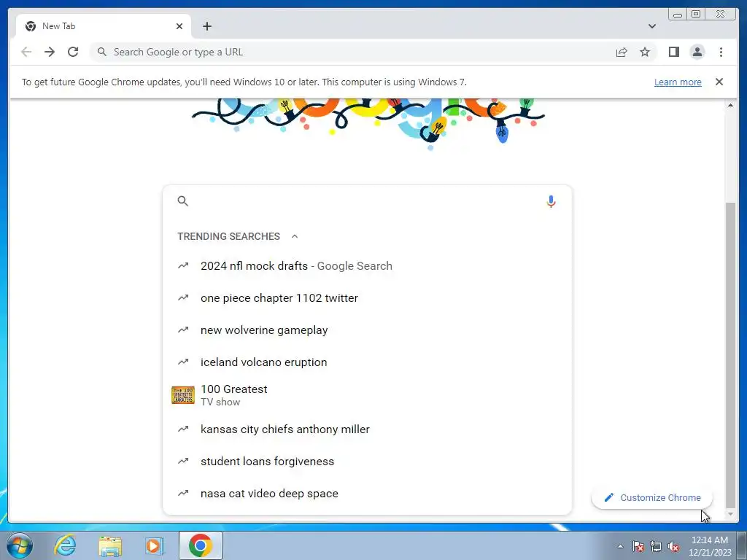Select suggestion iceland volcano eruption
The image size is (747, 560).
pos(367,362)
